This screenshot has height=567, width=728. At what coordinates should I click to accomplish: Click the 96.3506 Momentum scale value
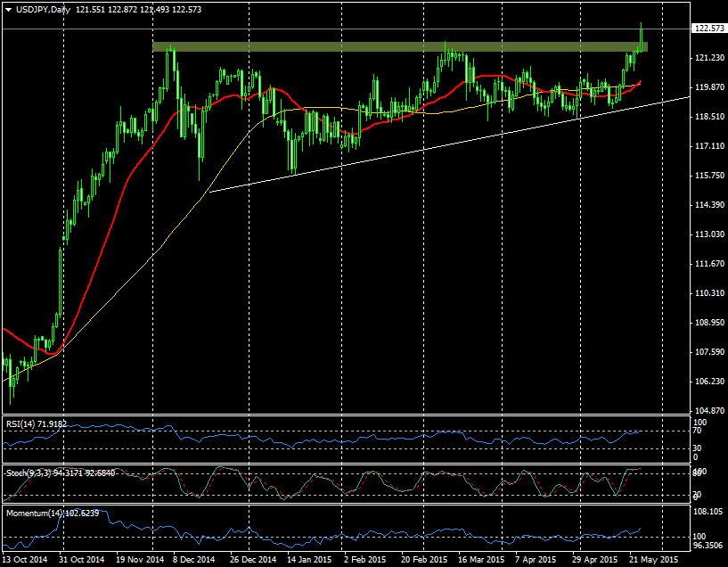tap(708, 545)
